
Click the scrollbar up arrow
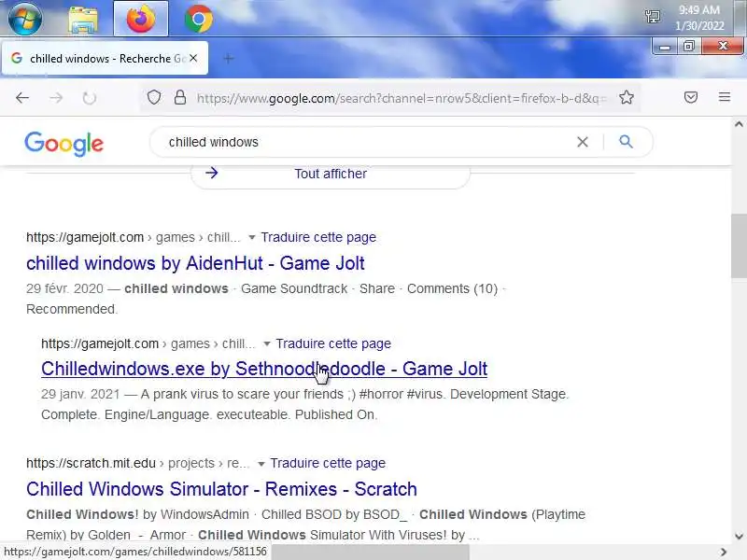point(739,124)
